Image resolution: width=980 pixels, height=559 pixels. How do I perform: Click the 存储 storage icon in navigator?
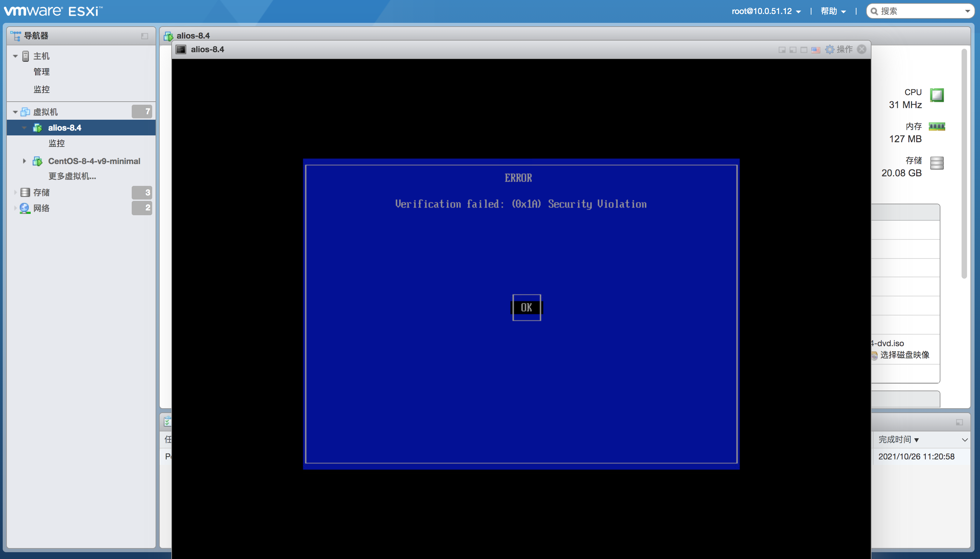[25, 192]
